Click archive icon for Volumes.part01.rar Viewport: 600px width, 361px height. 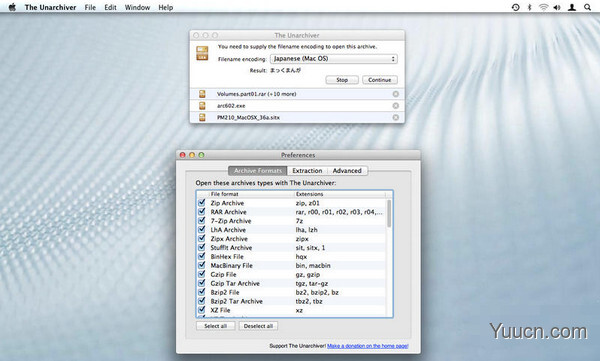(x=202, y=94)
